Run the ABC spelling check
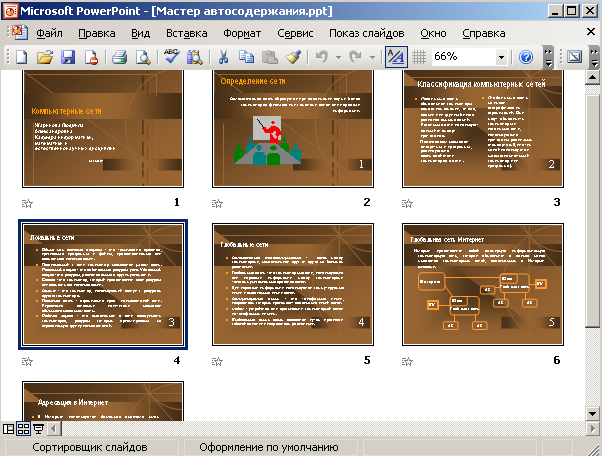602x456 pixels. tap(171, 56)
